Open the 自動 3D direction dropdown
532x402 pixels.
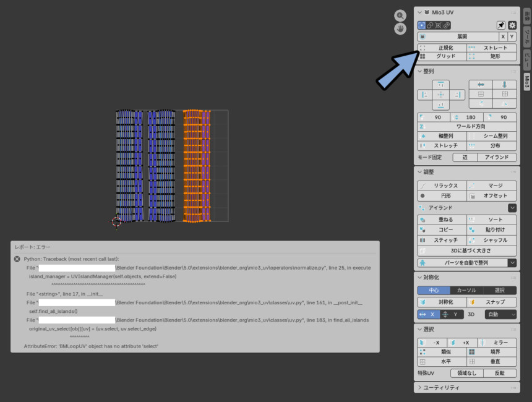pyautogui.click(x=500, y=314)
